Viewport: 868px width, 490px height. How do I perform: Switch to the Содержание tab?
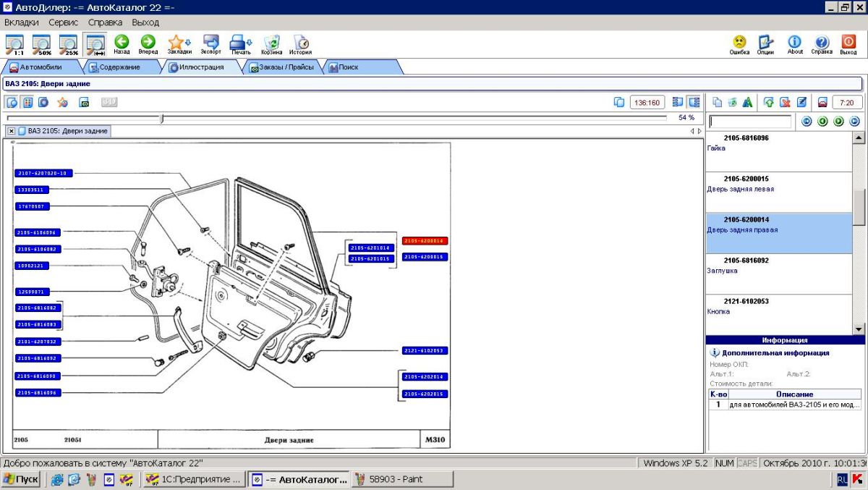pyautogui.click(x=119, y=67)
